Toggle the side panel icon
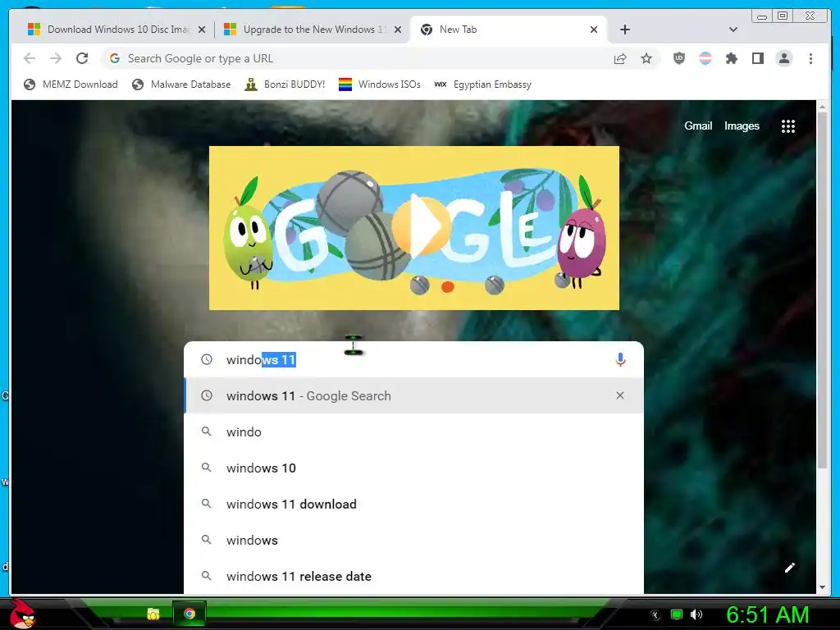The image size is (840, 630). (x=757, y=58)
